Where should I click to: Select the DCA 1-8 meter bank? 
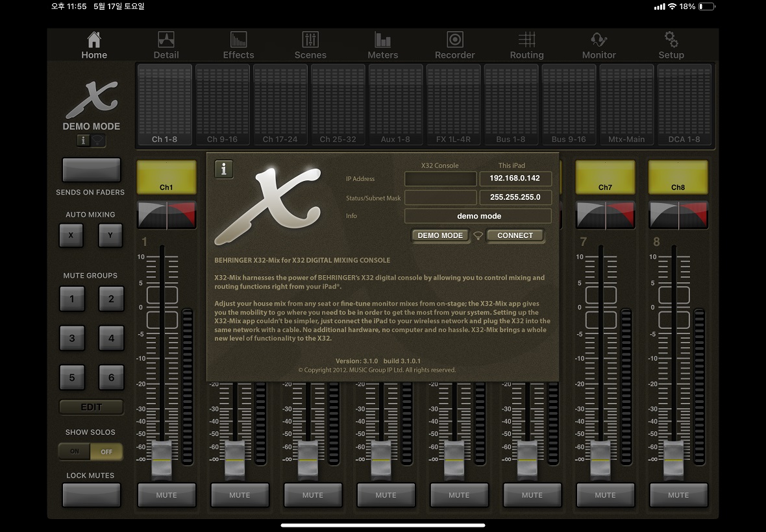pos(684,105)
